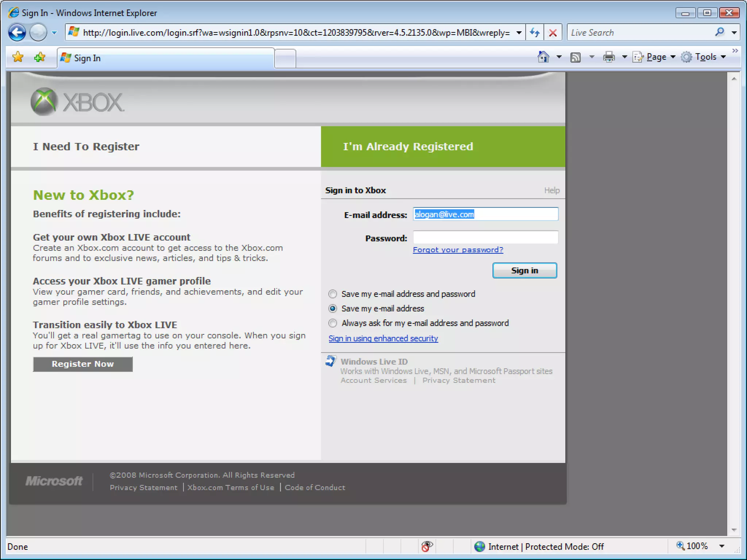Click Sign in using enhanced security link
This screenshot has height=560, width=747.
[x=383, y=338]
